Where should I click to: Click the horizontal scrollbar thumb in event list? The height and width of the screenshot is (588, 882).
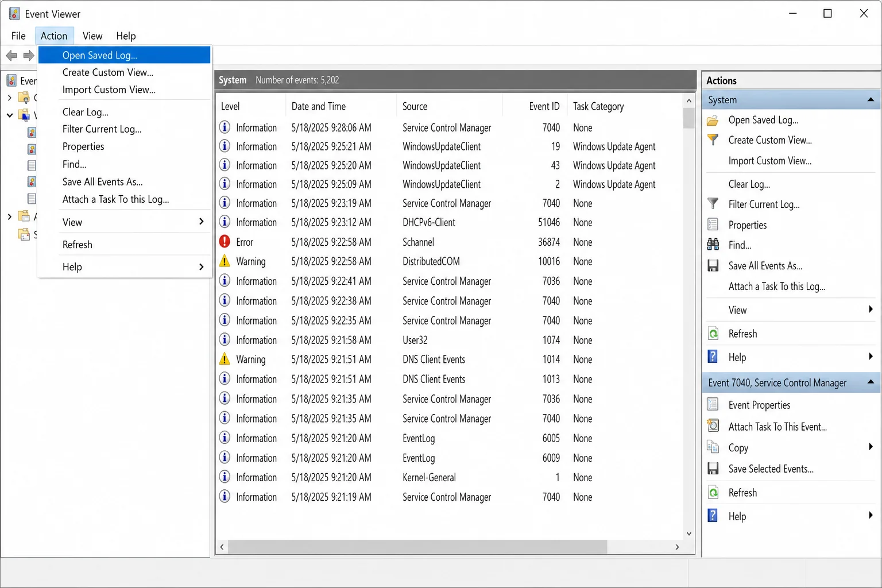[417, 547]
